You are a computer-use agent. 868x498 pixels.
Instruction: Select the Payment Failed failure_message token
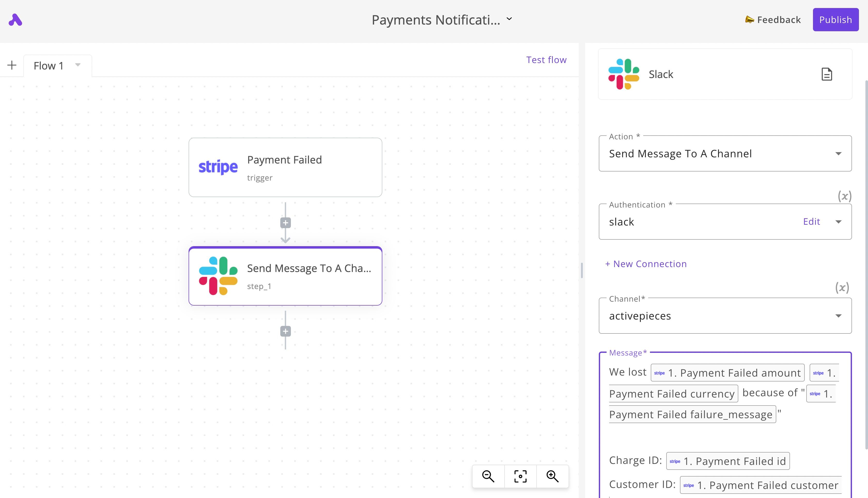click(x=692, y=415)
